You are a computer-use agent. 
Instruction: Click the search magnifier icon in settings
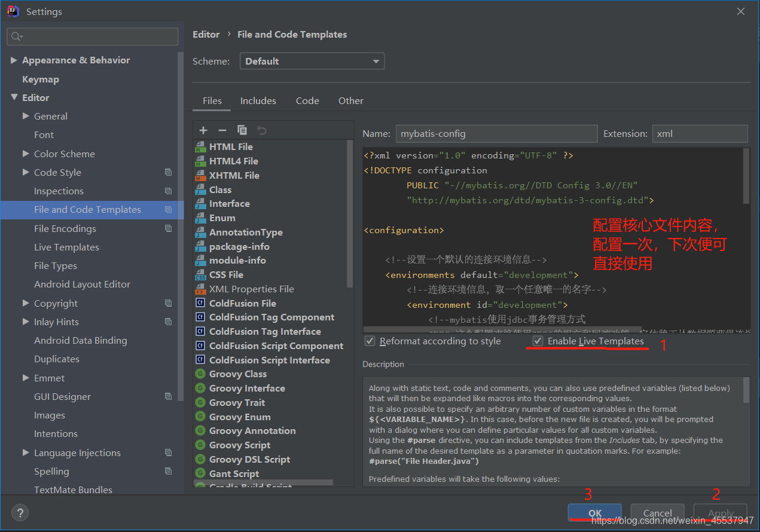[x=16, y=36]
